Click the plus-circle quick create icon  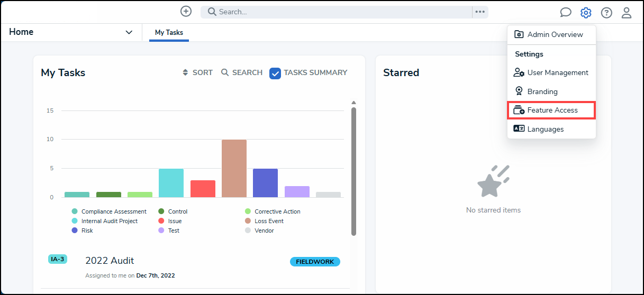(186, 11)
